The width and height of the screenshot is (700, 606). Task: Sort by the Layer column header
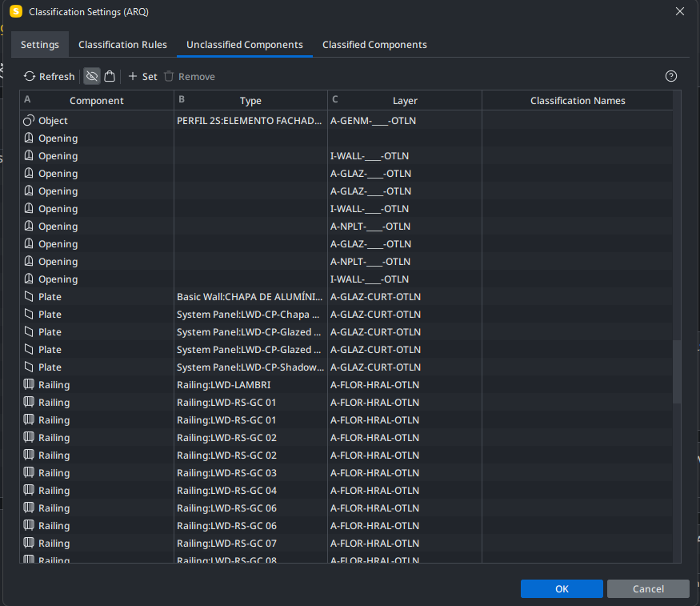405,101
